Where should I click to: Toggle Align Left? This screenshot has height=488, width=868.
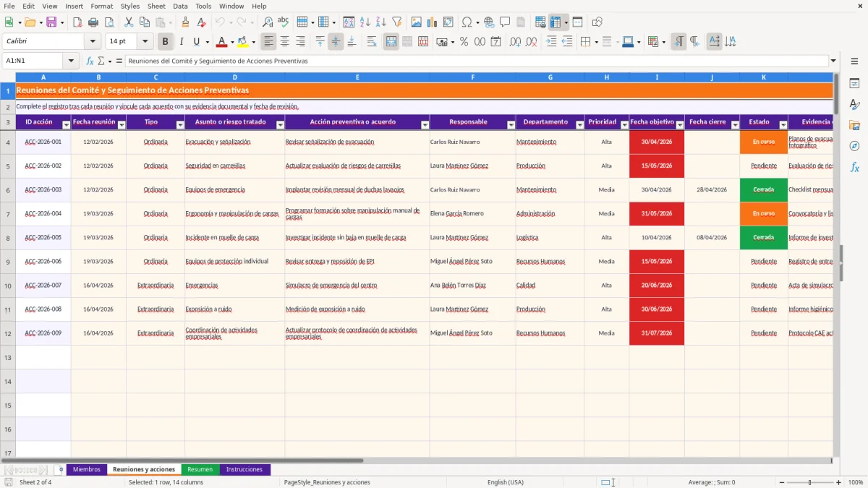pyautogui.click(x=269, y=42)
